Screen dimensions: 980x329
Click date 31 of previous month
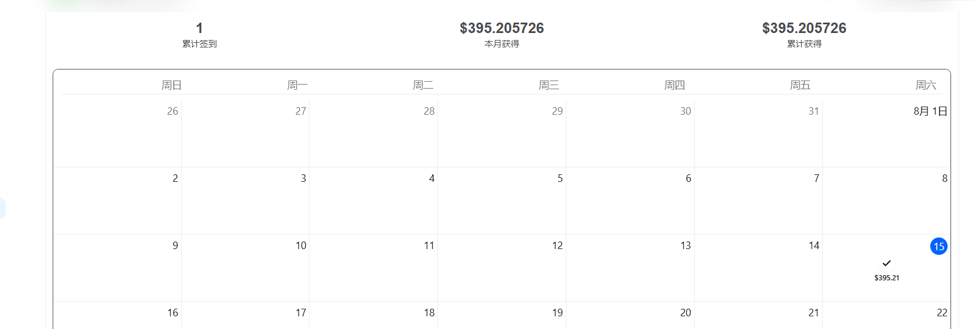[813, 111]
